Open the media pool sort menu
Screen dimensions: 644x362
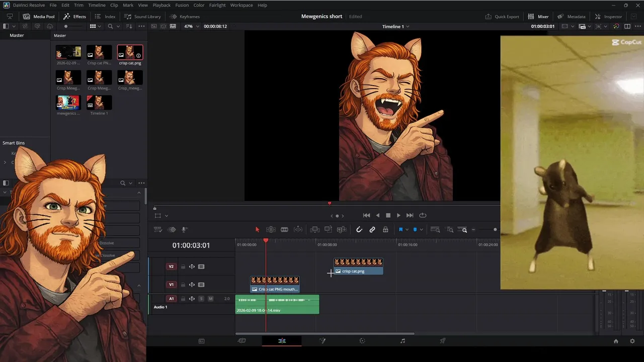[x=129, y=26]
